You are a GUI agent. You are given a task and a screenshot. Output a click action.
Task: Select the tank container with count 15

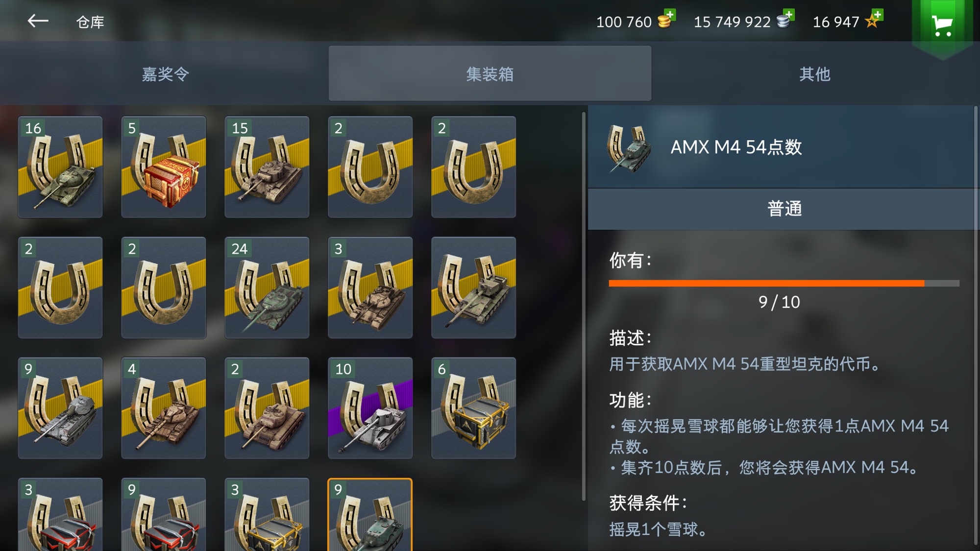click(x=267, y=167)
